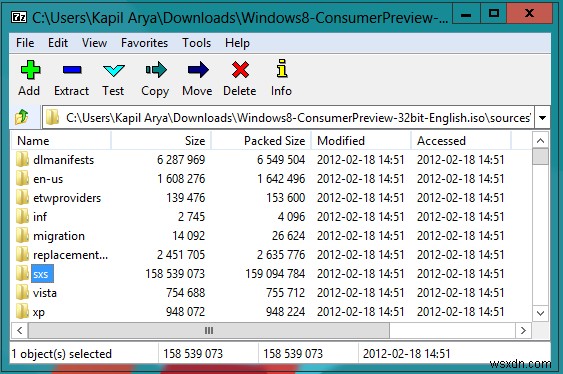Screen dimensions: 563x374
Task: Select the inf folder name
Action: coord(40,217)
